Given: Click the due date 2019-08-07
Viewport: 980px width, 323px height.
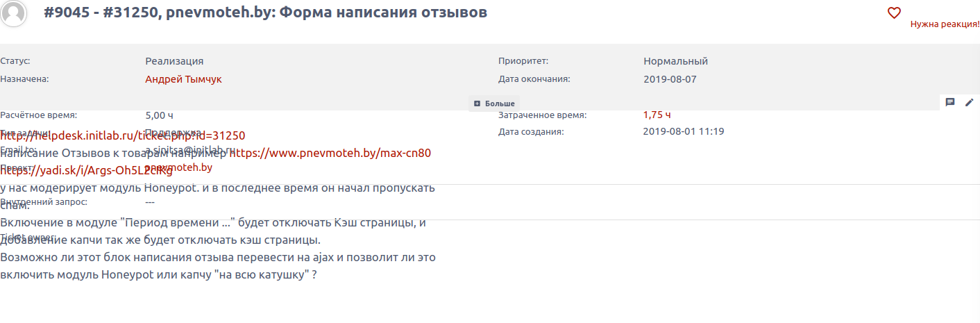Looking at the screenshot, I should pos(670,79).
